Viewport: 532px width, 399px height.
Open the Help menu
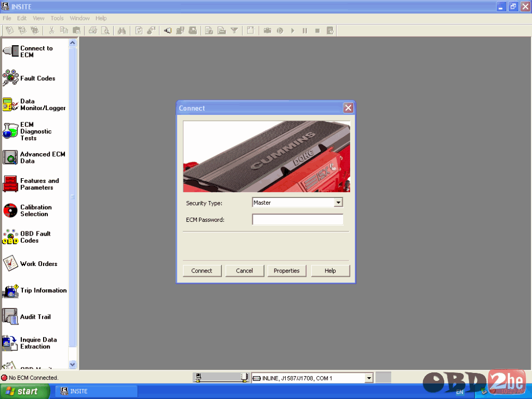click(101, 18)
